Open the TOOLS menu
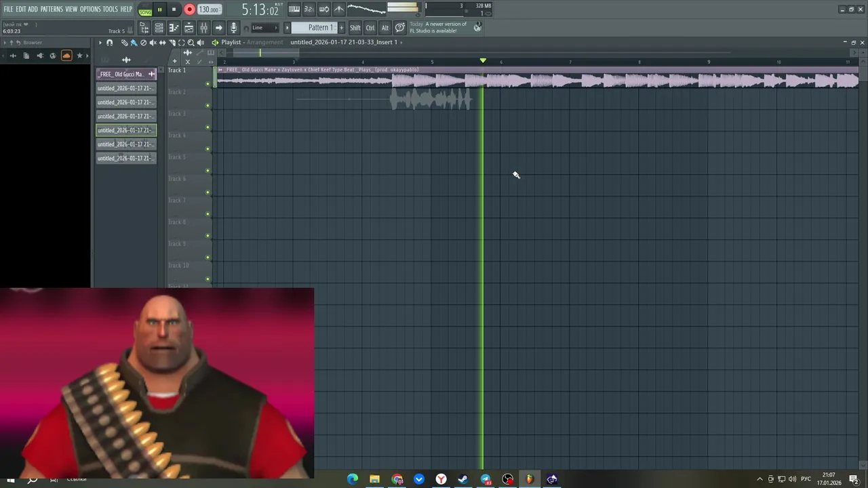This screenshot has height=488, width=868. point(111,9)
